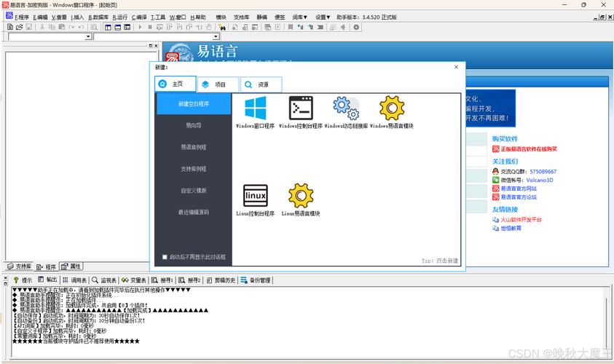Click the print preview toolbar icon
The height and width of the screenshot is (364, 614).
click(x=94, y=27)
